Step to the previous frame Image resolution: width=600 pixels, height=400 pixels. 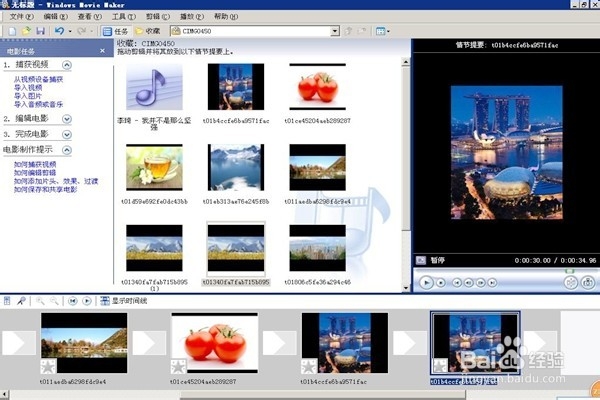click(468, 283)
